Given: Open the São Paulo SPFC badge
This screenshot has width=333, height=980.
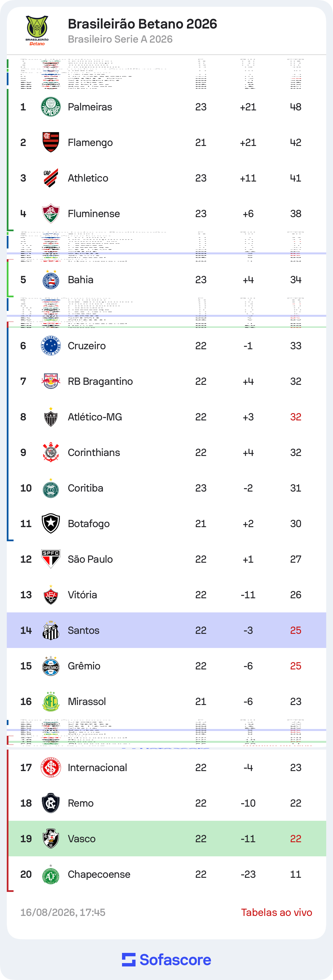Looking at the screenshot, I should [51, 559].
